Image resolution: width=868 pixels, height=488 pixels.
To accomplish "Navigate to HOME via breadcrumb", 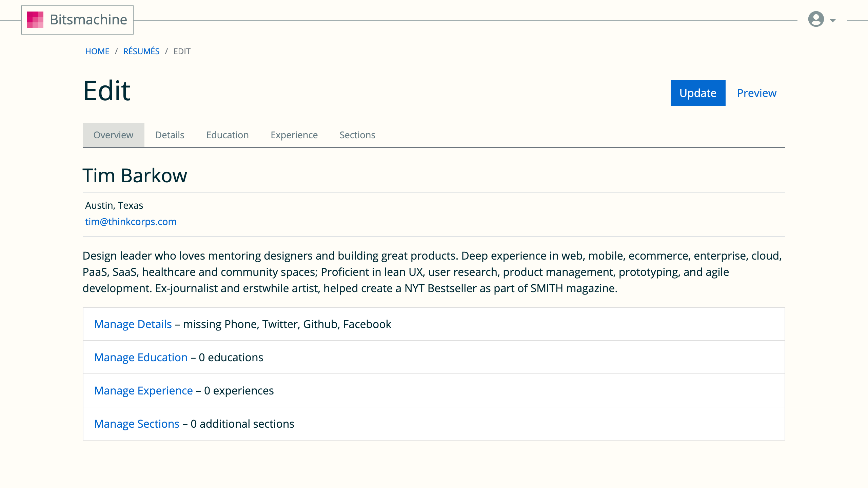I will click(97, 51).
